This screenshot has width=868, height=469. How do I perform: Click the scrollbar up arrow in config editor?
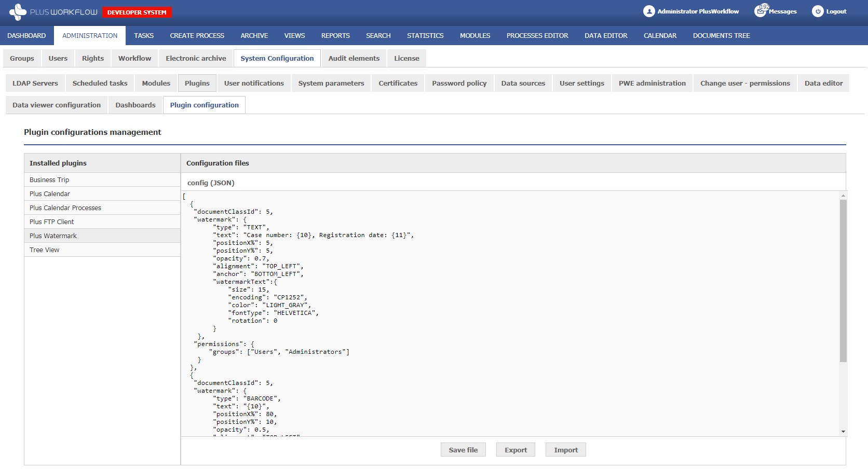tap(843, 196)
